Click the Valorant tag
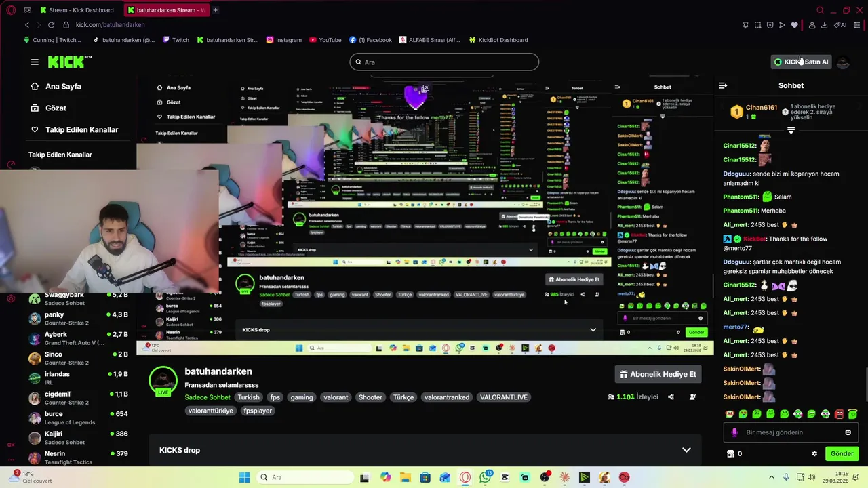Image resolution: width=868 pixels, height=488 pixels. coord(336,397)
